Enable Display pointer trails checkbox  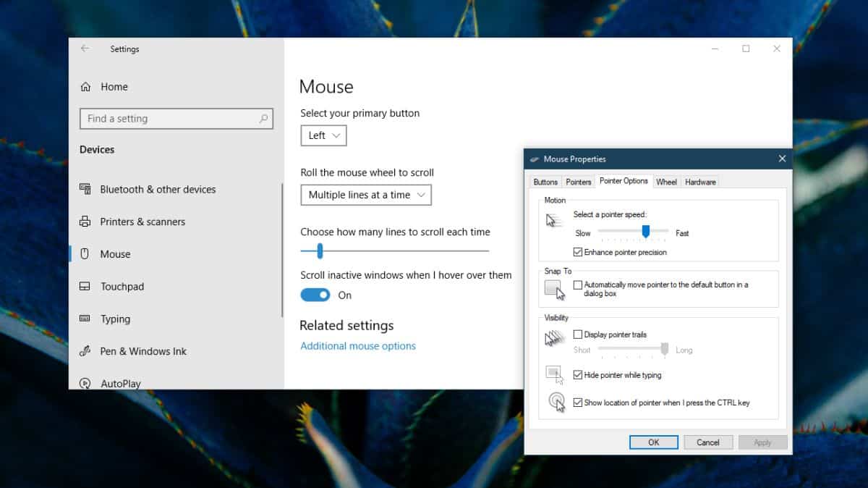tap(578, 335)
